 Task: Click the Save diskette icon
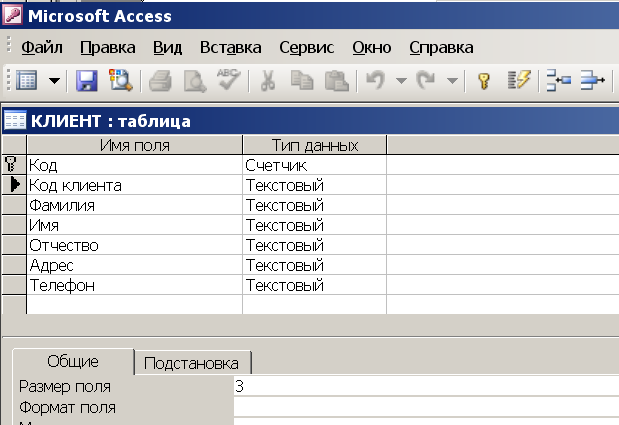click(86, 81)
